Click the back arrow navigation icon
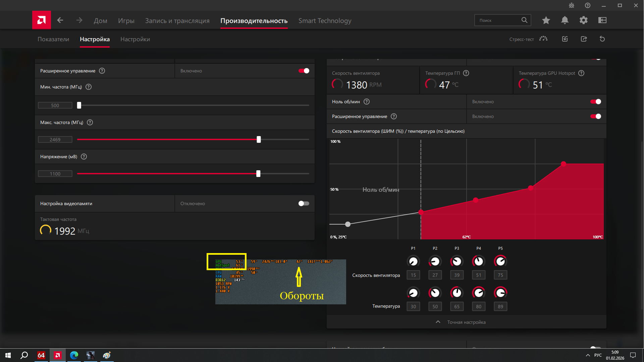This screenshot has width=644, height=362. (60, 20)
